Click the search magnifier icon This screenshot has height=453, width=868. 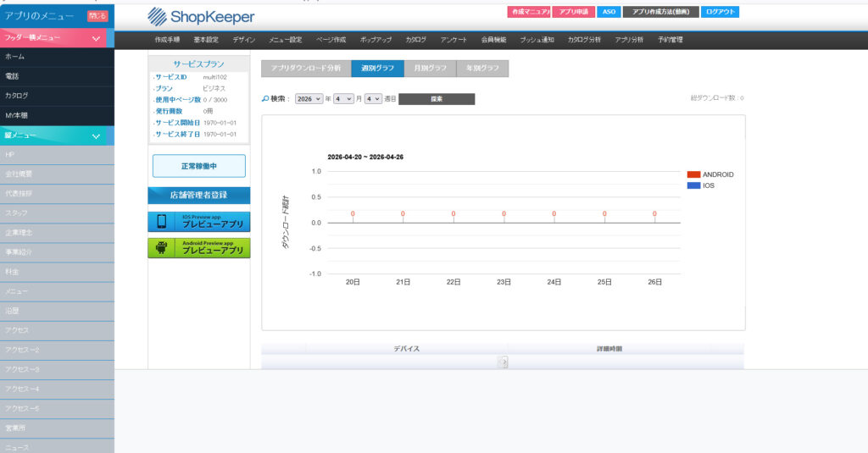(265, 98)
